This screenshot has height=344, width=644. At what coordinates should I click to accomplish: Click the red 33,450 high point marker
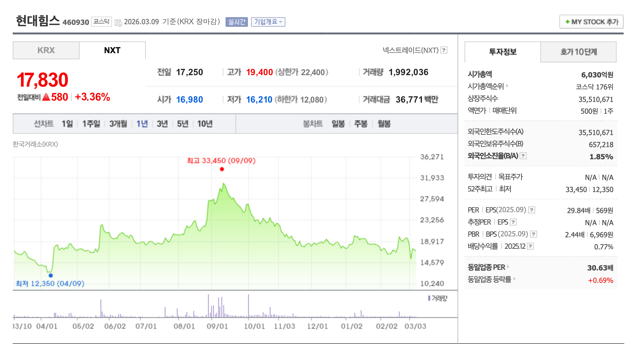(x=222, y=169)
